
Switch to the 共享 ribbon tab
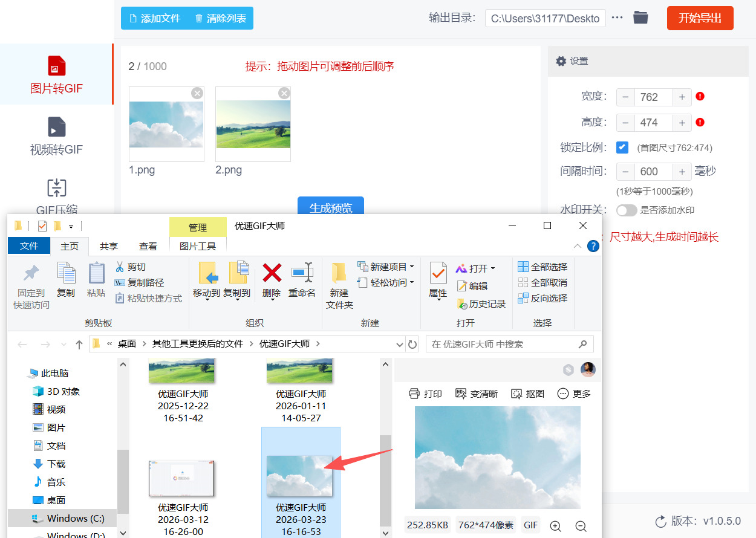108,246
